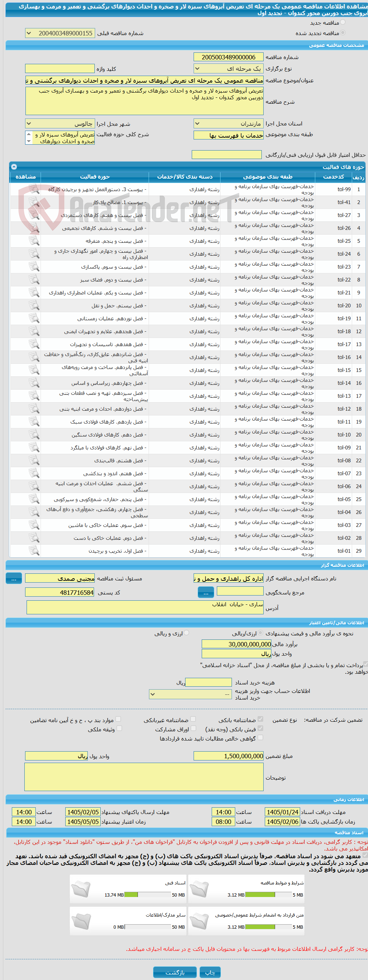The image size is (368, 980).
Task: Open view icon for row tol-05
Action: click(x=34, y=500)
